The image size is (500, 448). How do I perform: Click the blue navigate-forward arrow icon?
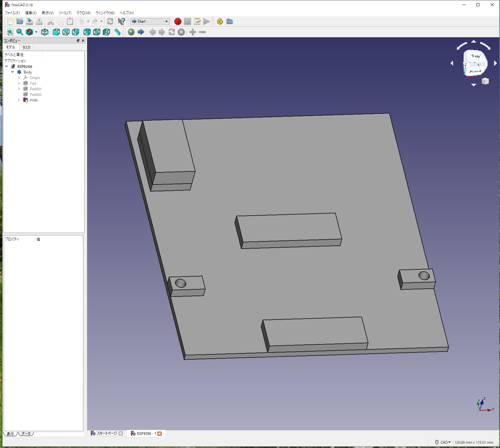(141, 32)
